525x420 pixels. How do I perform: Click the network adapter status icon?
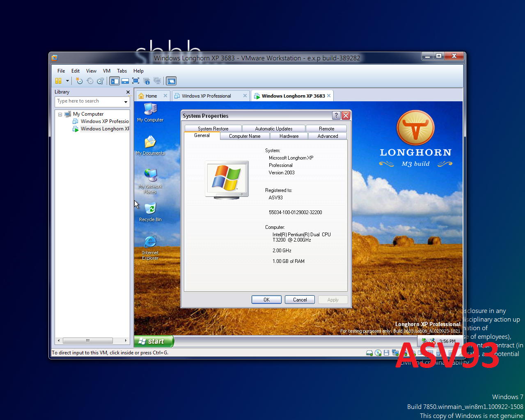tap(395, 353)
